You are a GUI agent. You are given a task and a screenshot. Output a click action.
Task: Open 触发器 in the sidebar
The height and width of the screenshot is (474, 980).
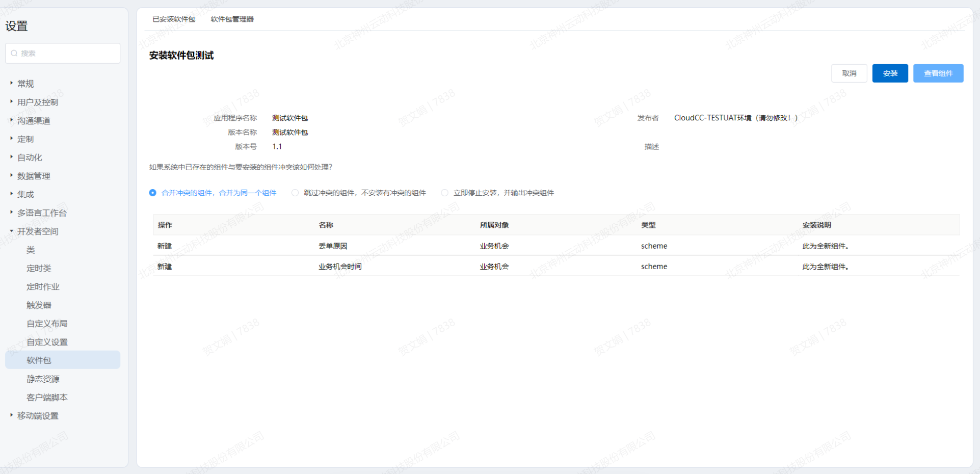pos(39,305)
